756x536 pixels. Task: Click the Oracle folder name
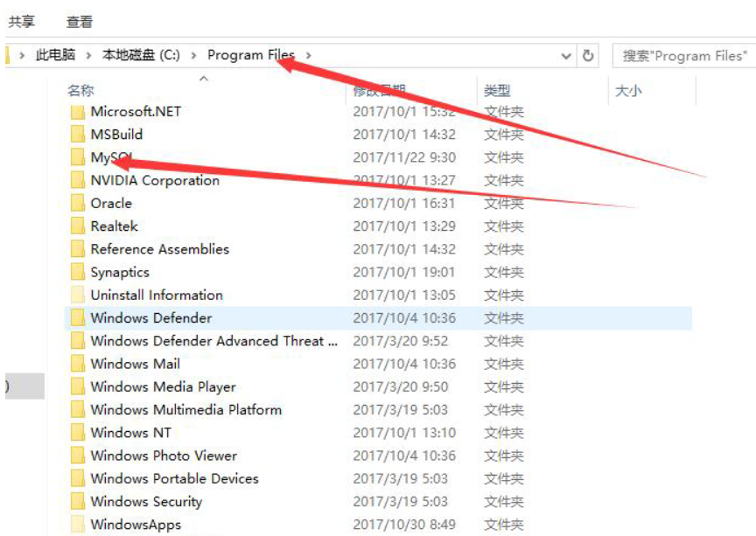pos(111,204)
